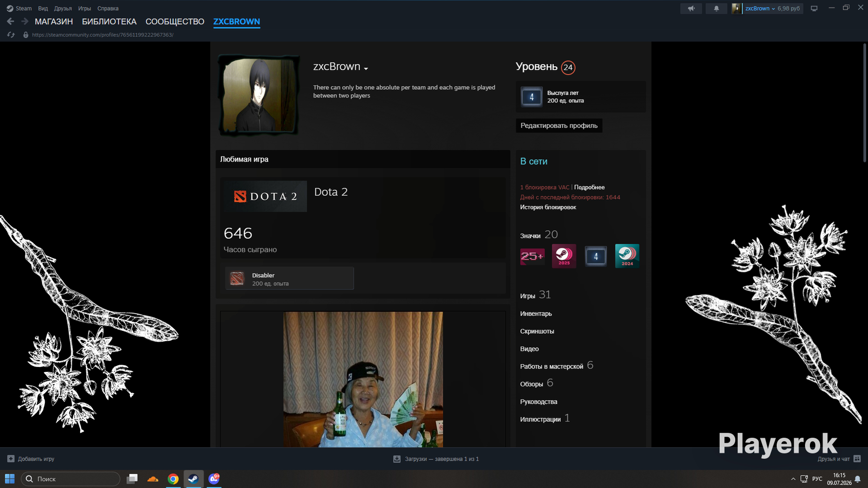Click the Steam icon on the taskbar
This screenshot has width=868, height=488.
193,479
